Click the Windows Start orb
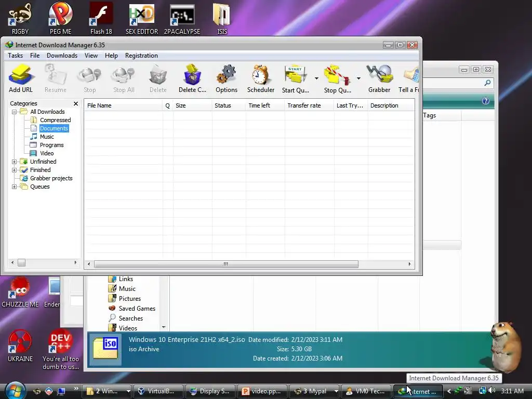 tap(15, 391)
